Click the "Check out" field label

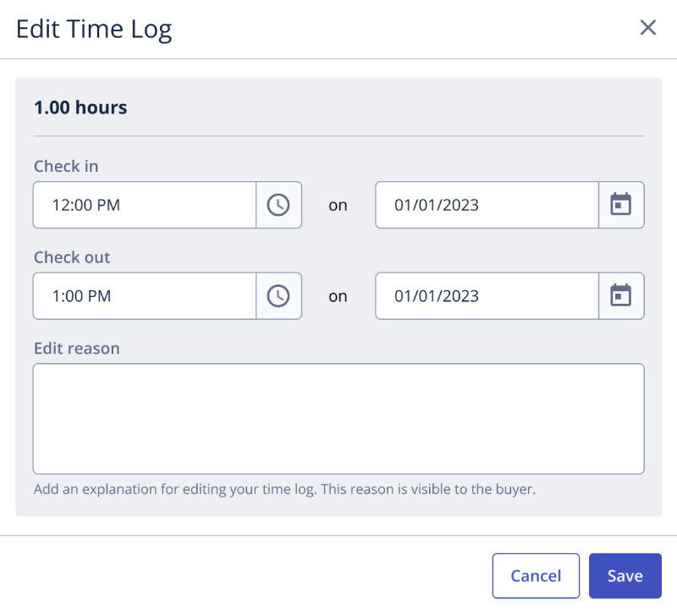(72, 257)
